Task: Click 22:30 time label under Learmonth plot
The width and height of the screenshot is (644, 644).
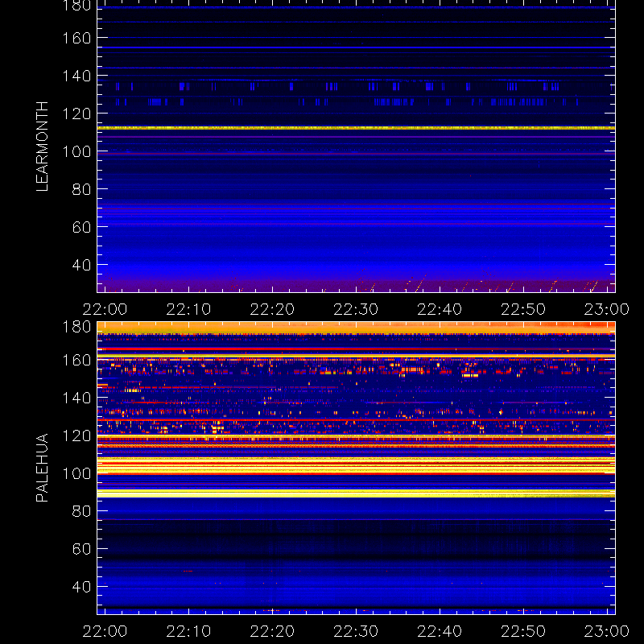Action: point(356,309)
